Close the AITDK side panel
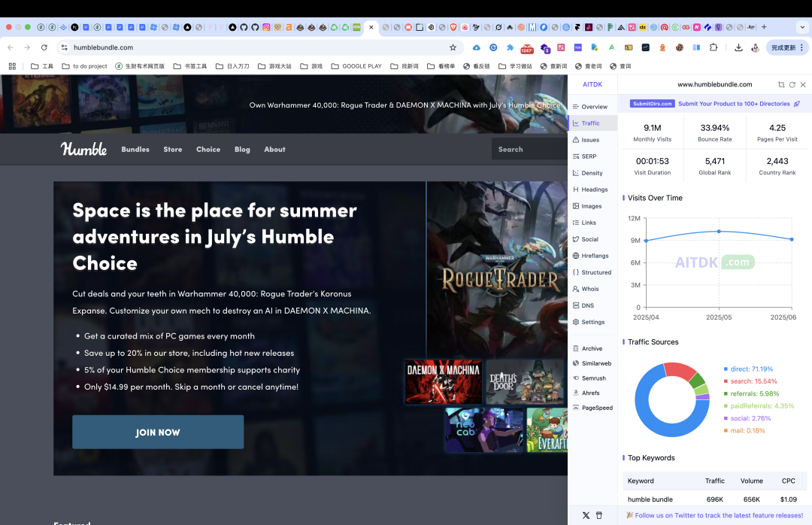 click(x=803, y=84)
